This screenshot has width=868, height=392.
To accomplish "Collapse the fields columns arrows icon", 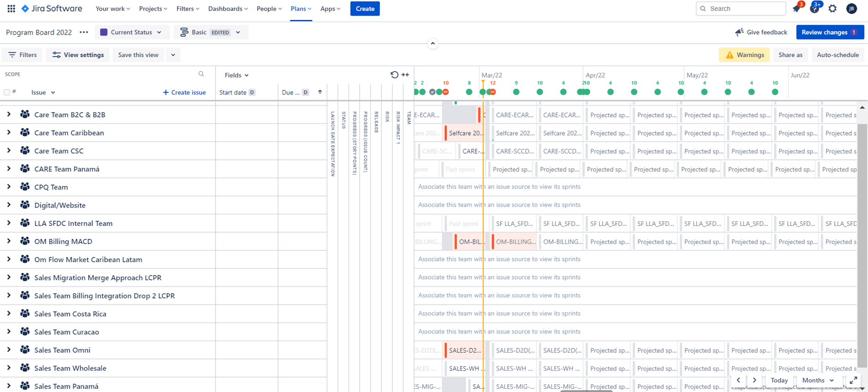I will coord(405,75).
